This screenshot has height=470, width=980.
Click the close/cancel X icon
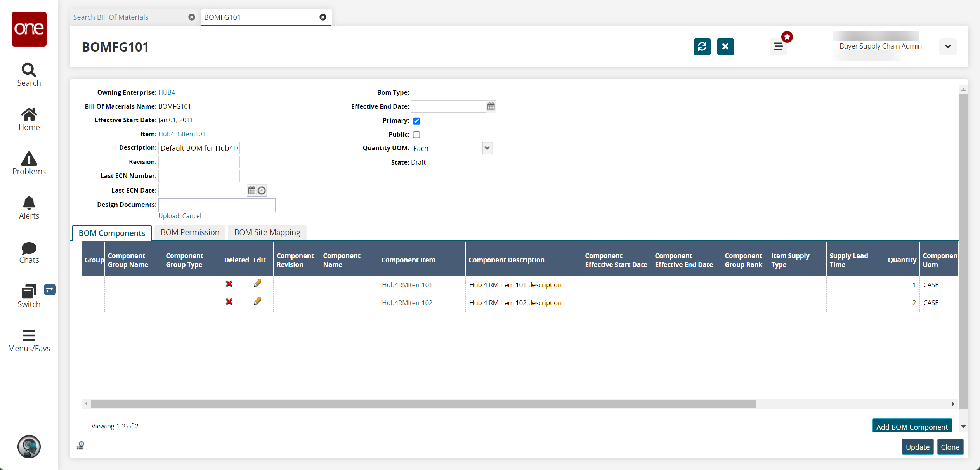click(724, 47)
